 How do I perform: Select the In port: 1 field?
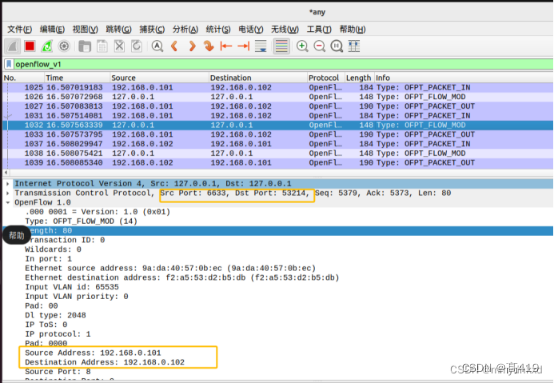point(48,259)
